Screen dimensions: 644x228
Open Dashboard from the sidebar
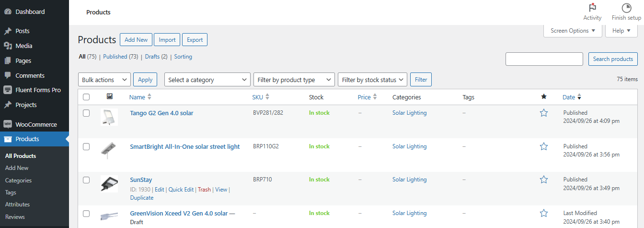(30, 12)
